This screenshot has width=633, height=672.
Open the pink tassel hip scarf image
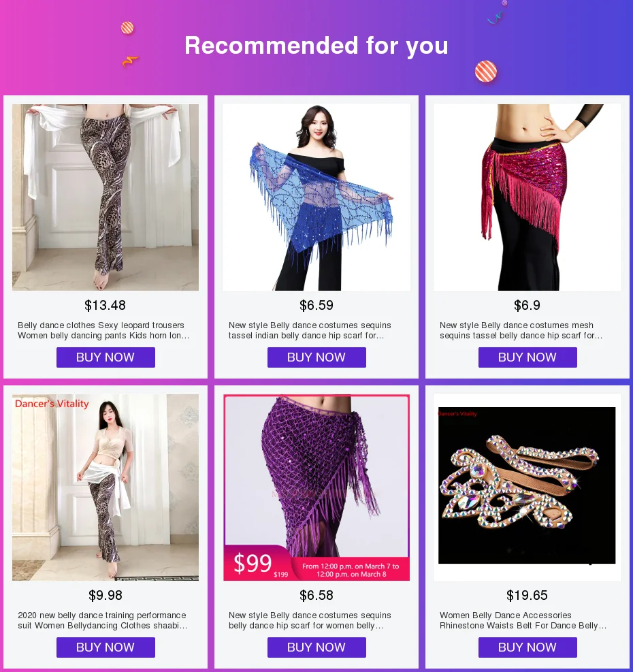(527, 197)
